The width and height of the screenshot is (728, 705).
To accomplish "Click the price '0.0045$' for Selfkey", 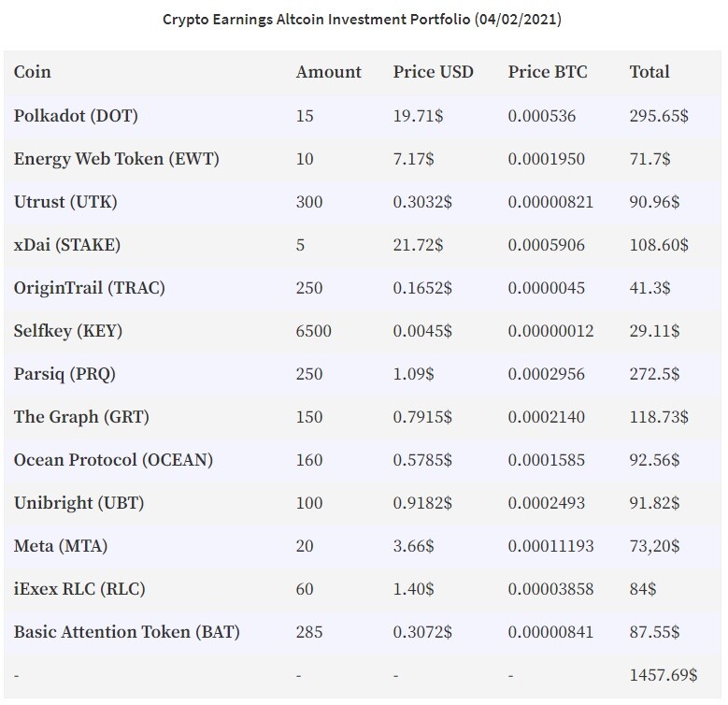I will 422,331.
